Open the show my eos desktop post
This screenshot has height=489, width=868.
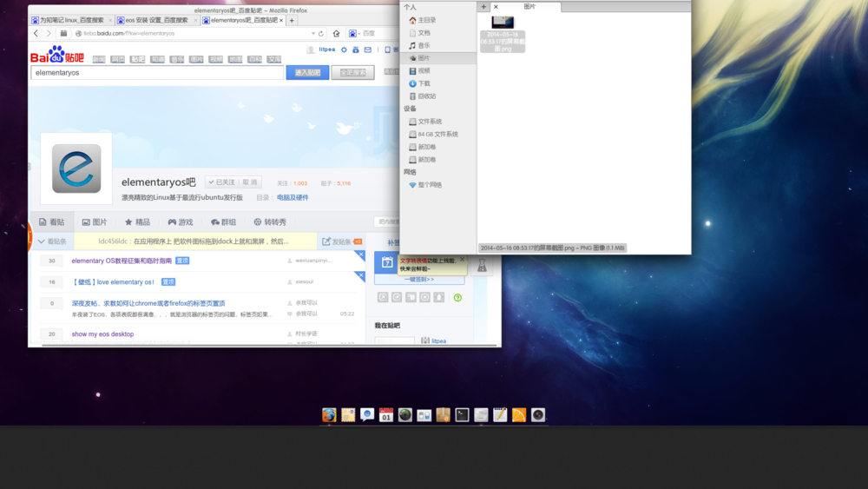coord(102,334)
